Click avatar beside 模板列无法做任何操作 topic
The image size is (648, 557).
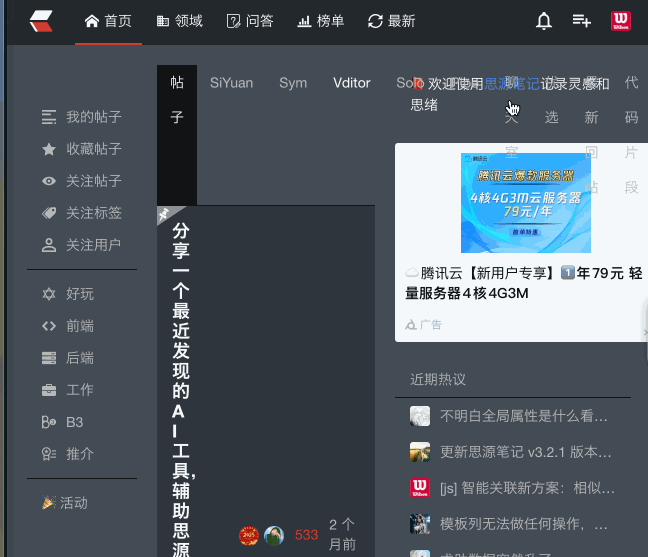(x=420, y=524)
